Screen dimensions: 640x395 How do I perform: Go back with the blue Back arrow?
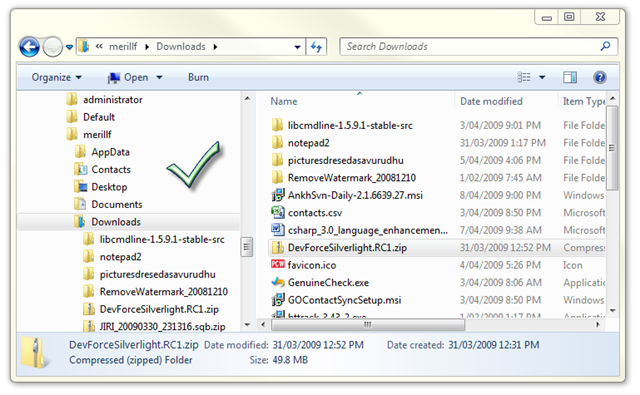[x=29, y=47]
